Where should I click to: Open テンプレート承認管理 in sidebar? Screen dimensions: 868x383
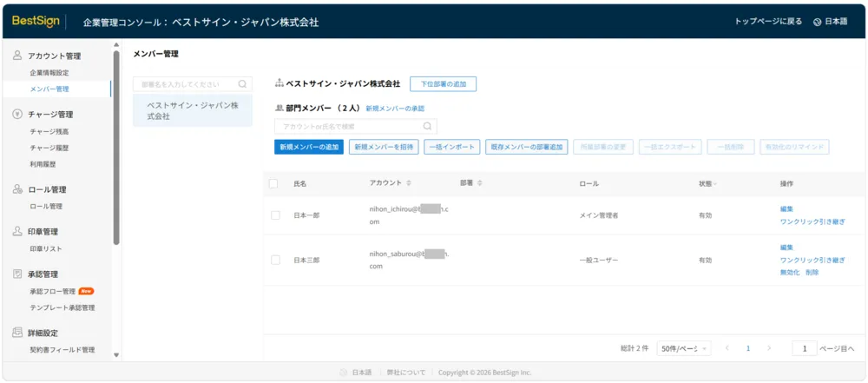point(62,307)
